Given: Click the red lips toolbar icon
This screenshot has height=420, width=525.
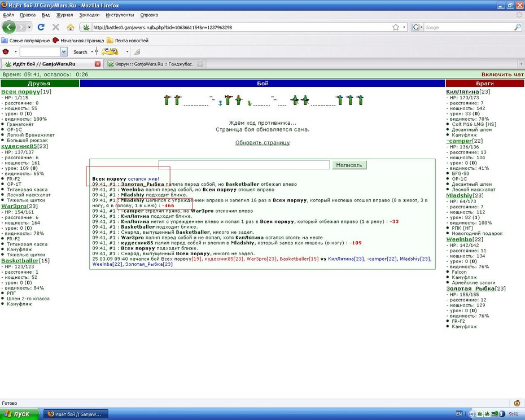Looking at the screenshot, I should 6,52.
